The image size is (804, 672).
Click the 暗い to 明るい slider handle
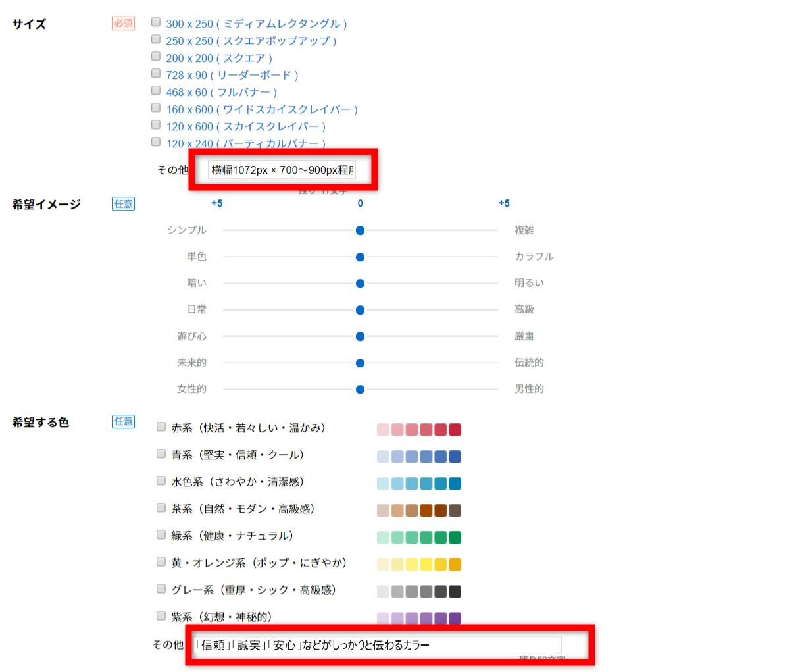pyautogui.click(x=360, y=284)
